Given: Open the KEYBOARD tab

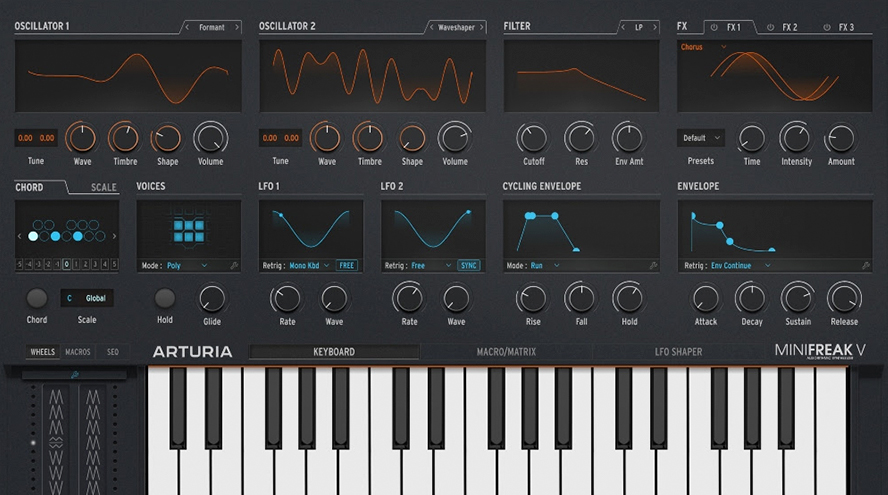Looking at the screenshot, I should pos(334,352).
